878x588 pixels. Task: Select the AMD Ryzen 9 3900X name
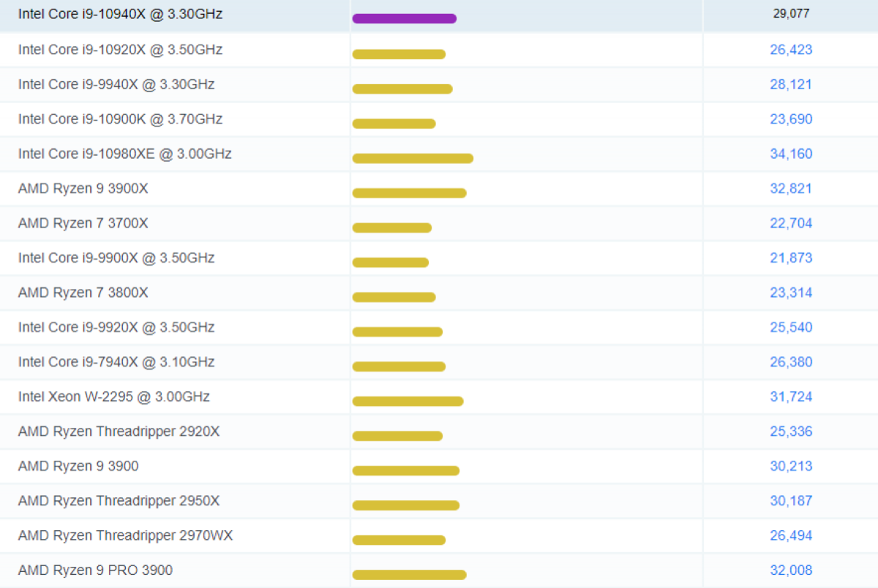(83, 189)
